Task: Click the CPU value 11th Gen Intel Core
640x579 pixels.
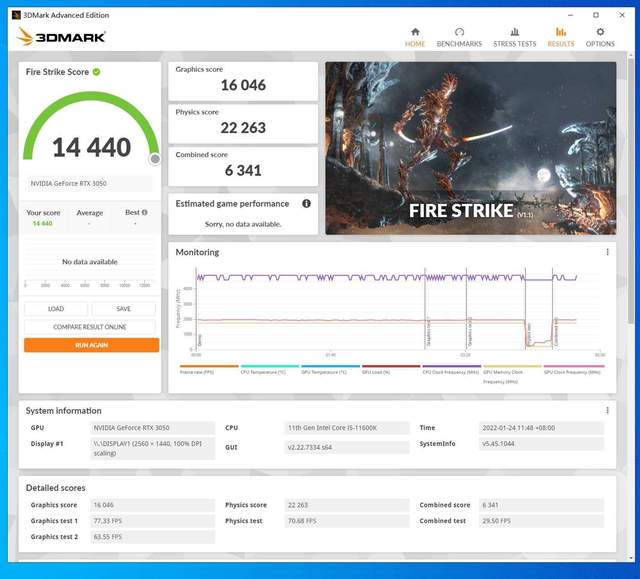Action: [347, 428]
